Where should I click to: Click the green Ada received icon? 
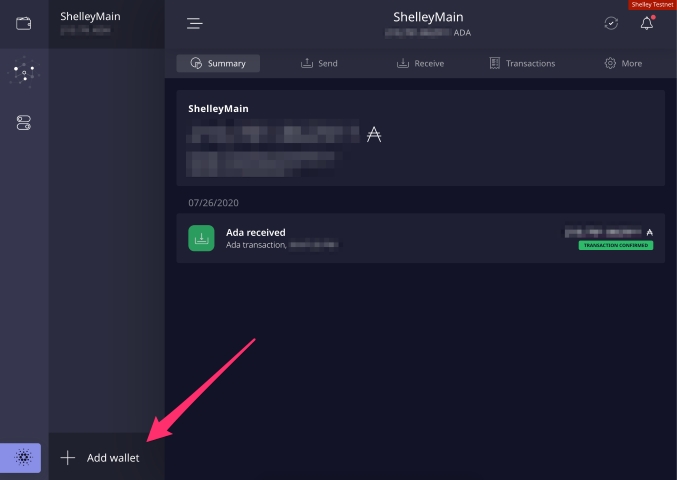click(x=201, y=238)
